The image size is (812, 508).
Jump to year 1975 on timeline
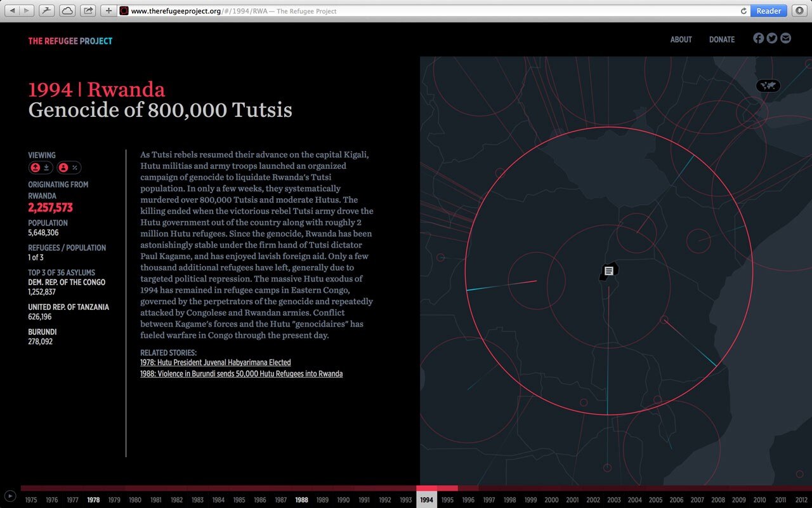pyautogui.click(x=31, y=500)
